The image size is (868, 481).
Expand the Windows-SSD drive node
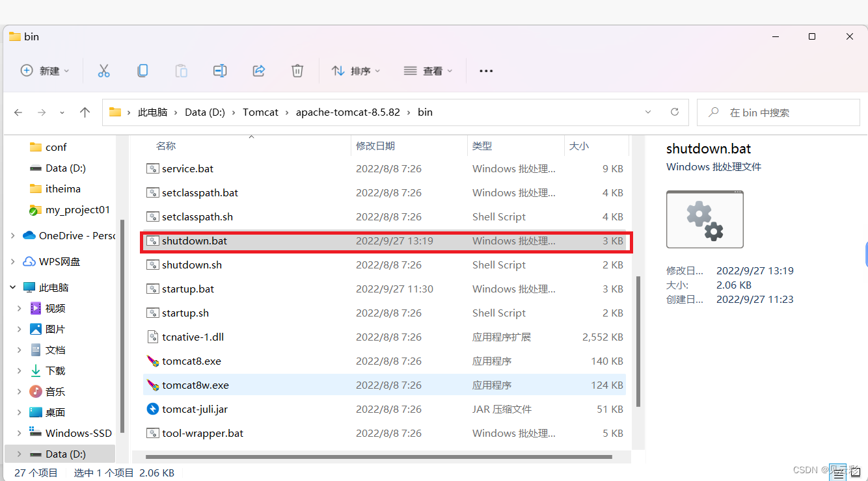pyautogui.click(x=20, y=433)
